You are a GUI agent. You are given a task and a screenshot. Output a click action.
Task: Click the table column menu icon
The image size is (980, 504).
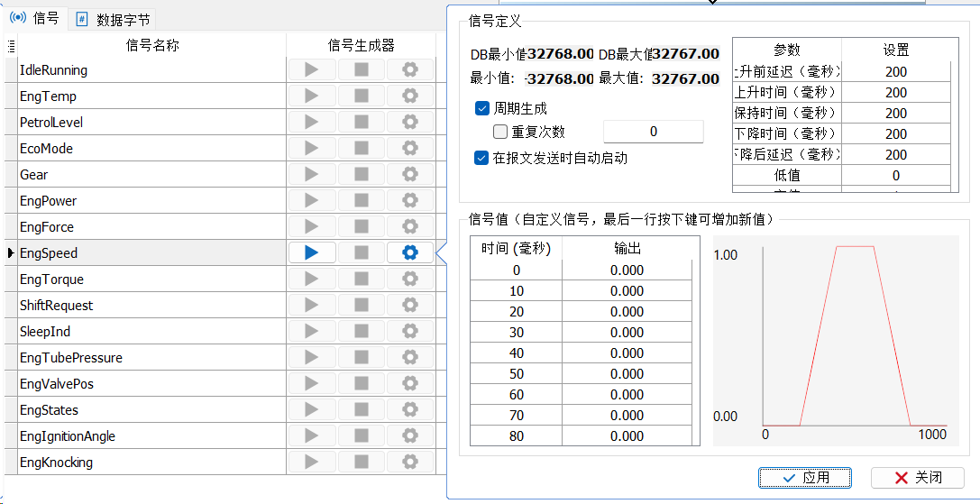click(11, 46)
